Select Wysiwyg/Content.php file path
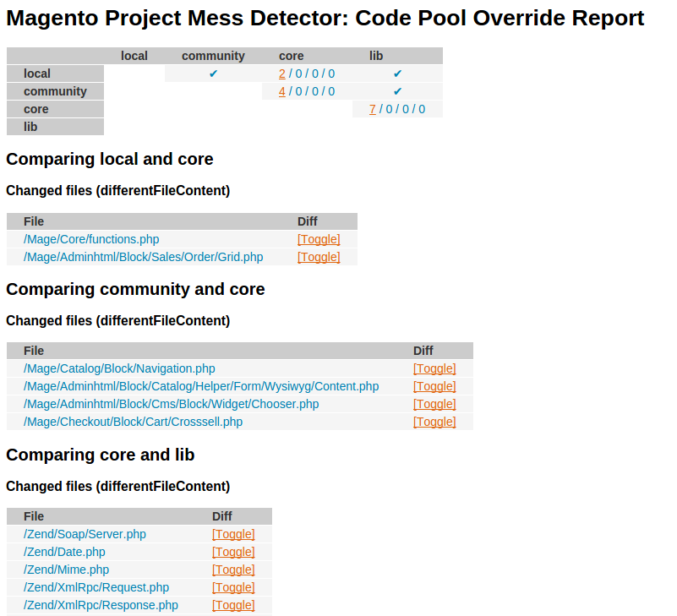 201,386
